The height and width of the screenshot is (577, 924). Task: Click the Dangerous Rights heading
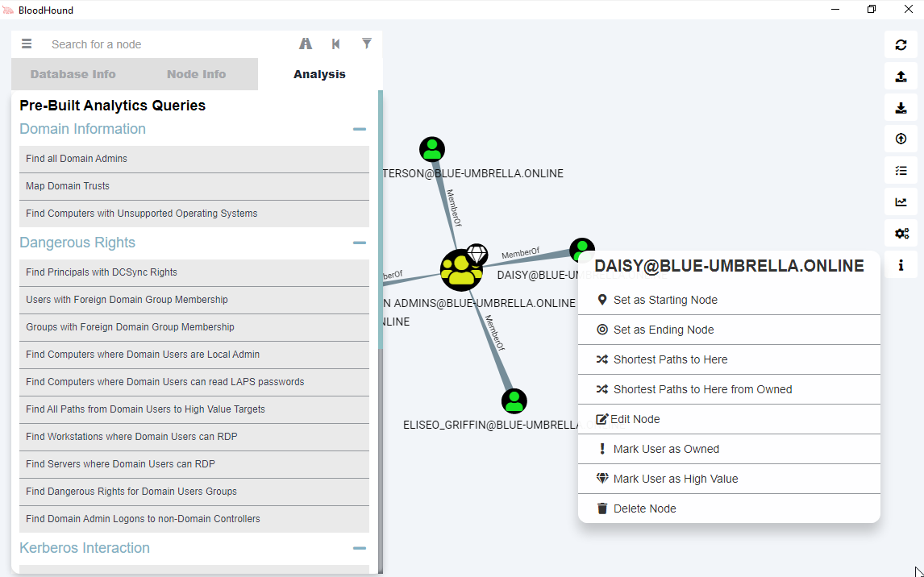point(77,243)
